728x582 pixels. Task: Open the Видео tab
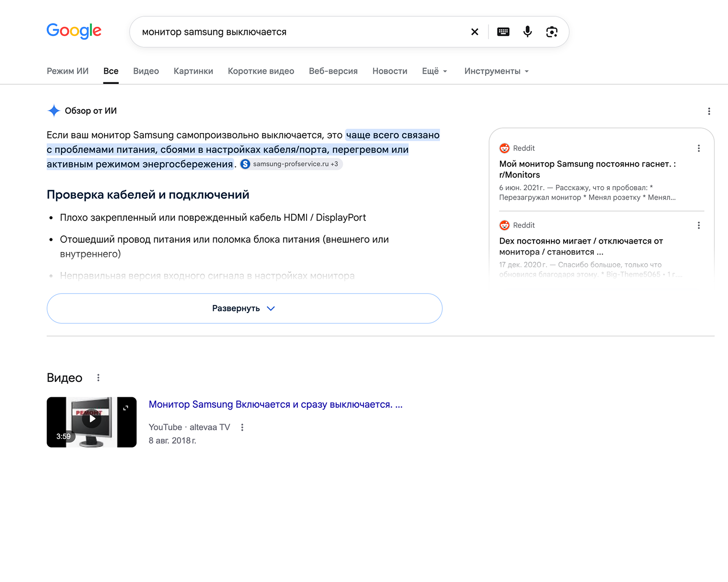[146, 71]
